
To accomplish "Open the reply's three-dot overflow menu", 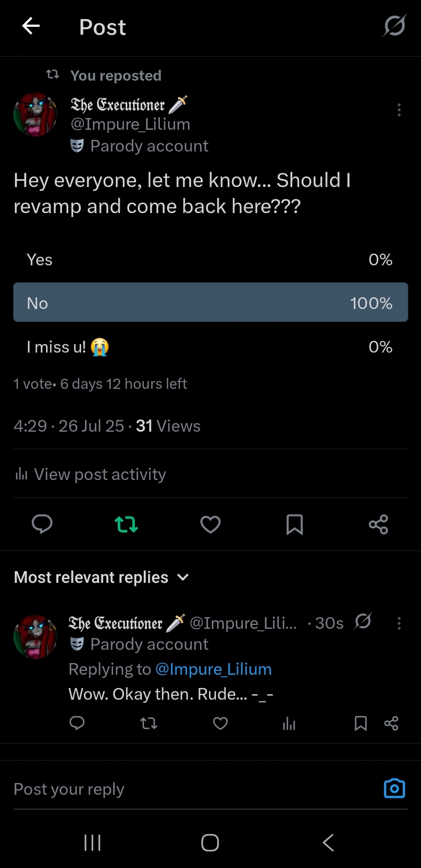I will click(x=399, y=623).
